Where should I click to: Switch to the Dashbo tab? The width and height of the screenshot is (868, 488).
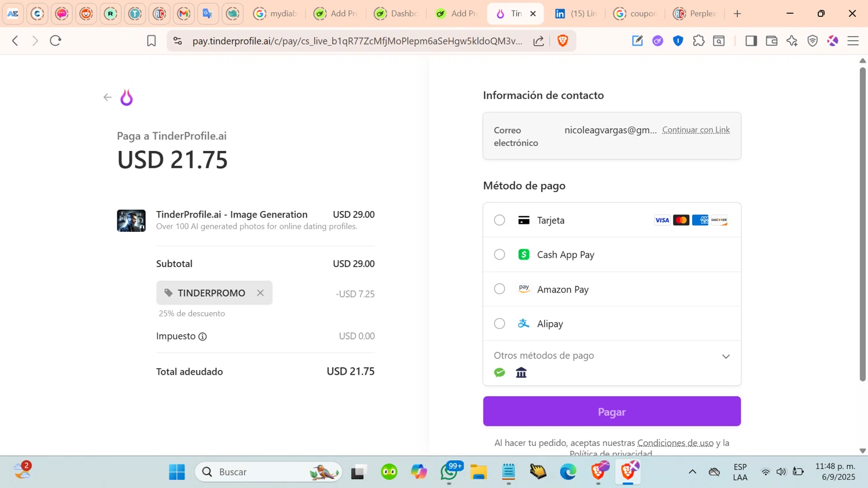coord(396,13)
